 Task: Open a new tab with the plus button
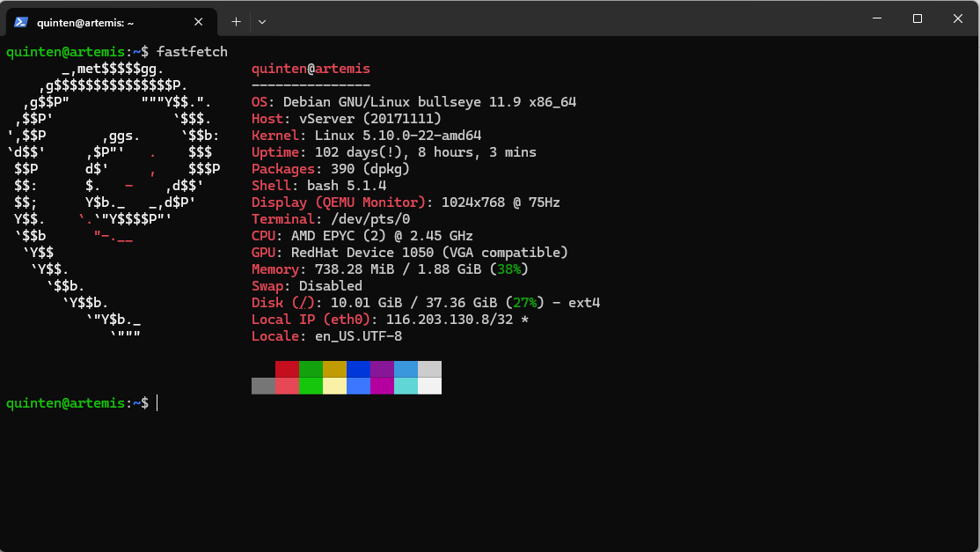(236, 21)
